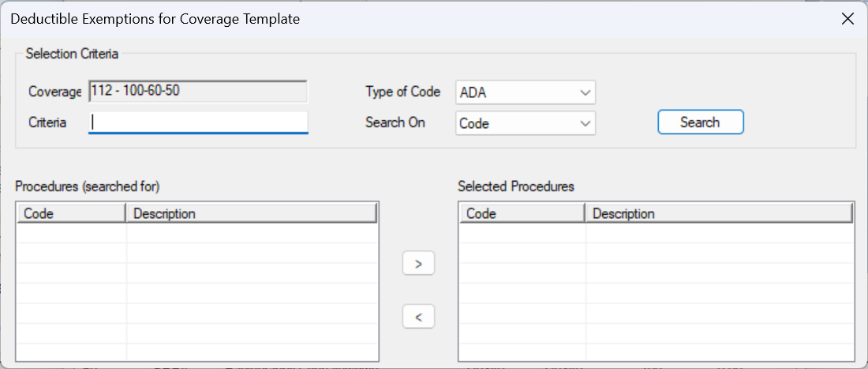Sort searched procedures by Code column header
The height and width of the screenshot is (369, 868).
click(x=71, y=213)
